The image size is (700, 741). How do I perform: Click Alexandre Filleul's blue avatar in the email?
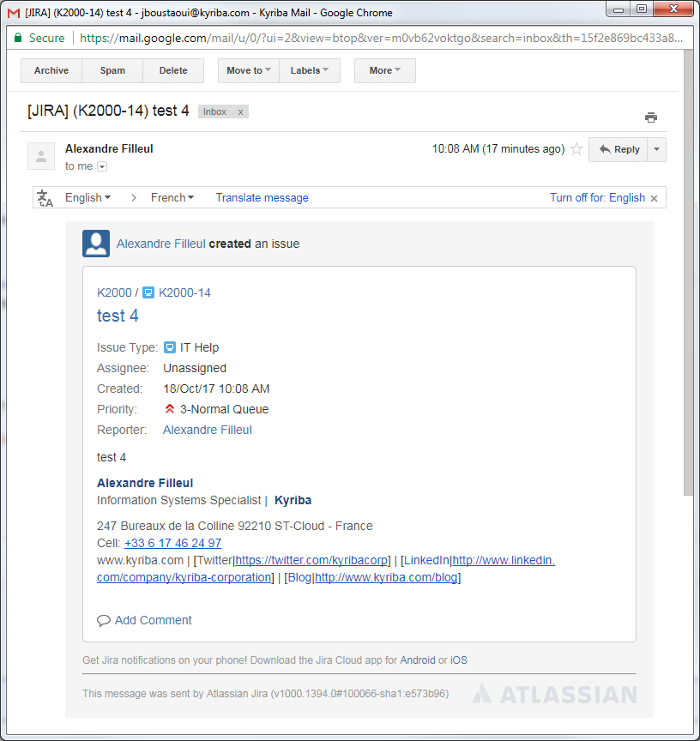pyautogui.click(x=95, y=243)
